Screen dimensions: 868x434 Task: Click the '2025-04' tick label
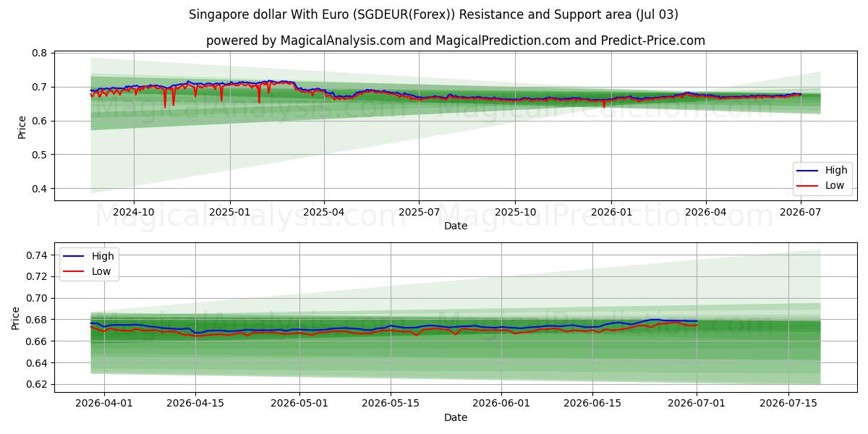(324, 212)
